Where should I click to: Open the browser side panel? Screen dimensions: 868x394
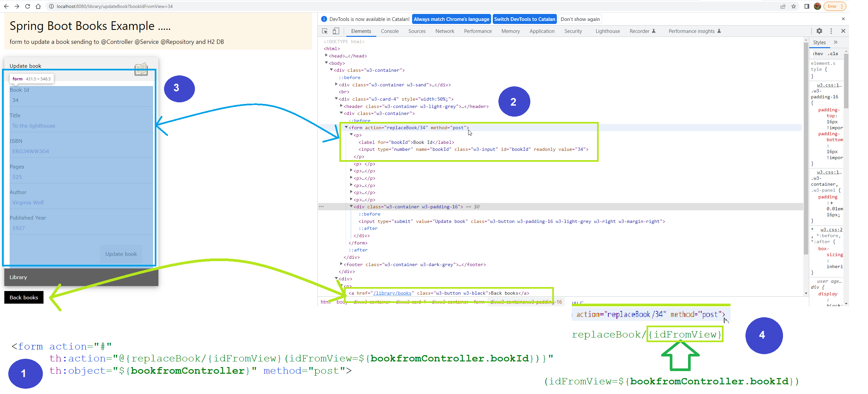click(807, 6)
